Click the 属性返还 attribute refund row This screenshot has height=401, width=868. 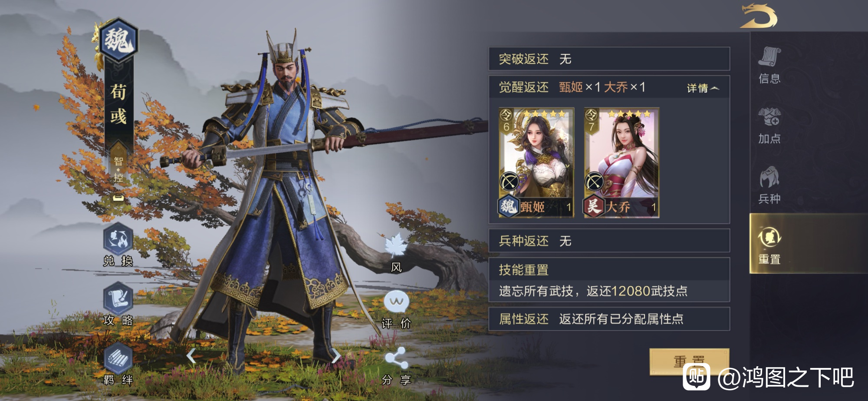coord(609,319)
